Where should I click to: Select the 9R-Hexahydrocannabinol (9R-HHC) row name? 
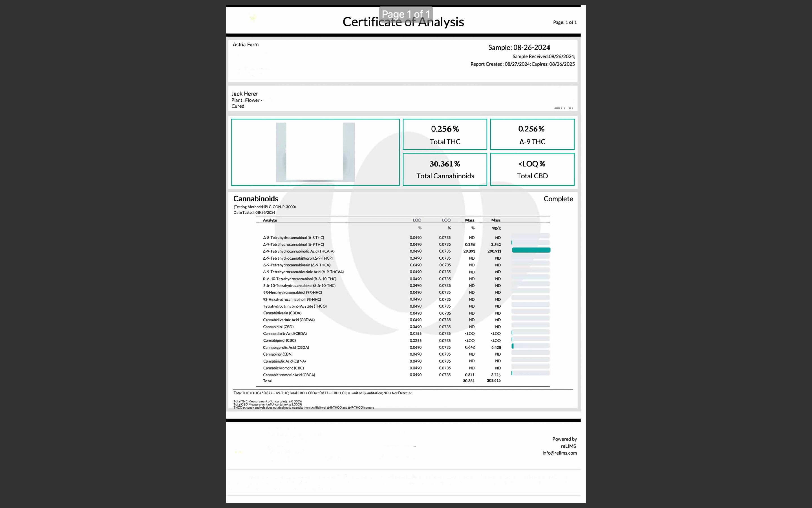click(292, 293)
